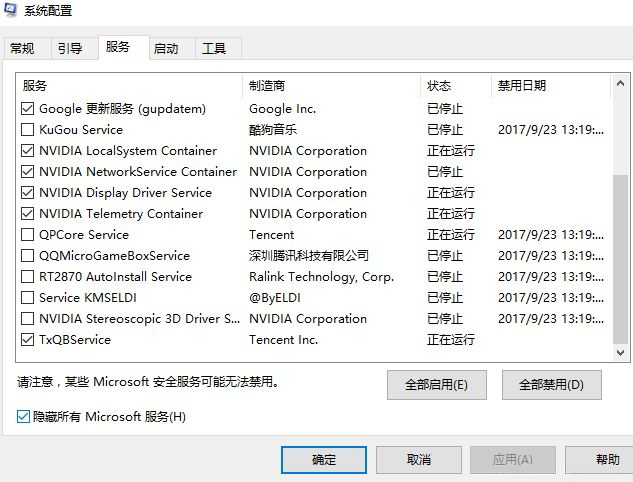Sort by the 状态 column header
Viewport: 633px width, 482px height.
[x=456, y=86]
